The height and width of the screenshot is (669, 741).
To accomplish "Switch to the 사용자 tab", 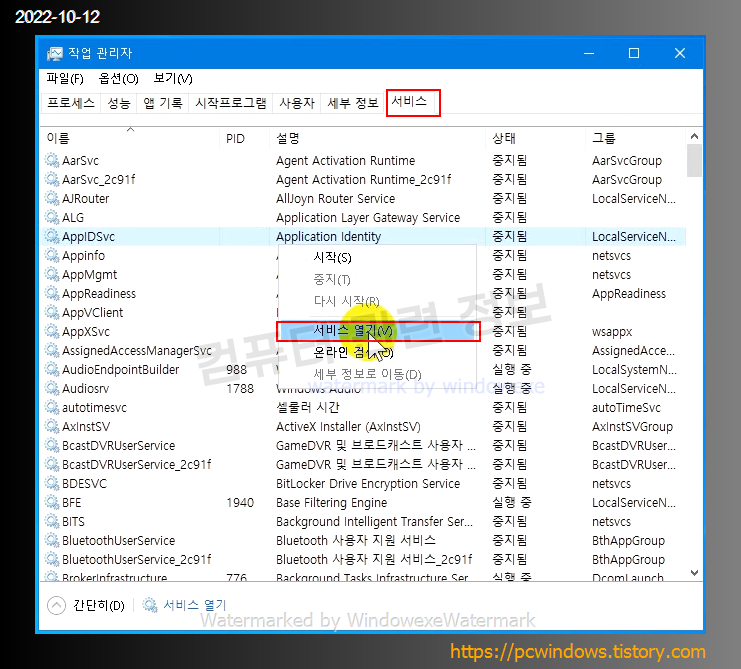I will pyautogui.click(x=297, y=103).
